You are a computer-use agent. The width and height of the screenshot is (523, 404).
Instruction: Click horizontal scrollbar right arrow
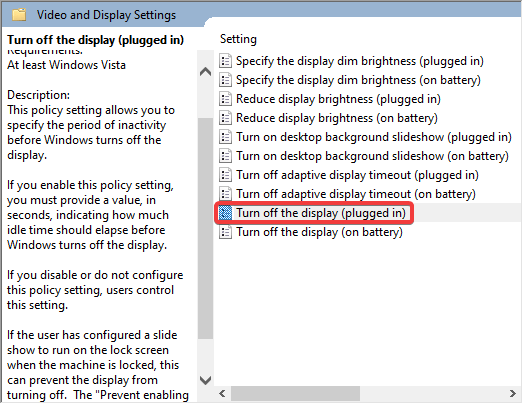click(x=513, y=394)
